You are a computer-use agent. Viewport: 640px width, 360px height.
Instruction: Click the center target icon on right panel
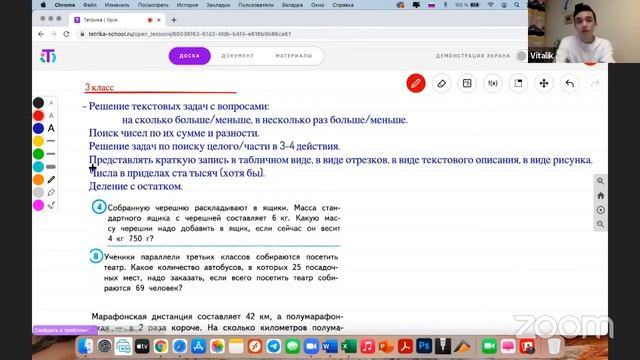pos(600,210)
